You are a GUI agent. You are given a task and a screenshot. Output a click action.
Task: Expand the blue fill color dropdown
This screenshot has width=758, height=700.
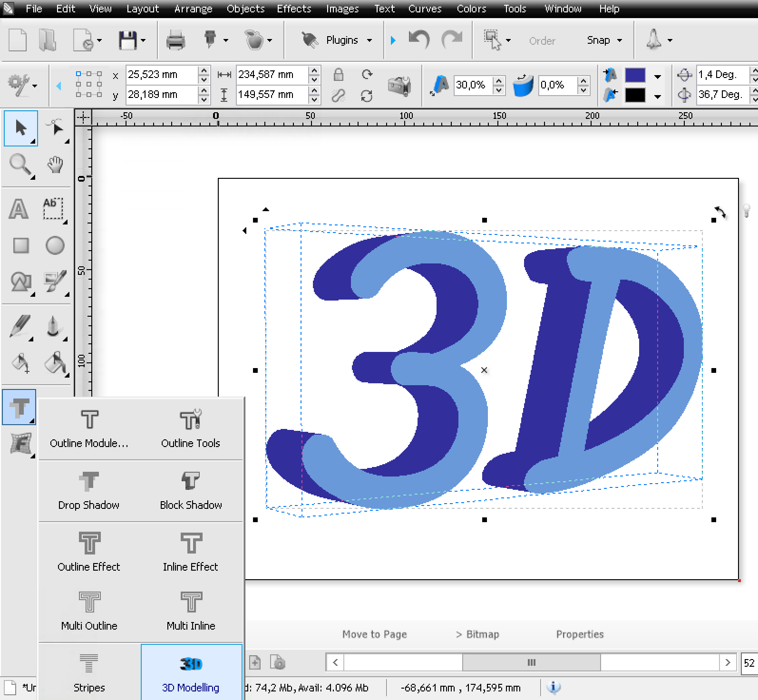[657, 76]
